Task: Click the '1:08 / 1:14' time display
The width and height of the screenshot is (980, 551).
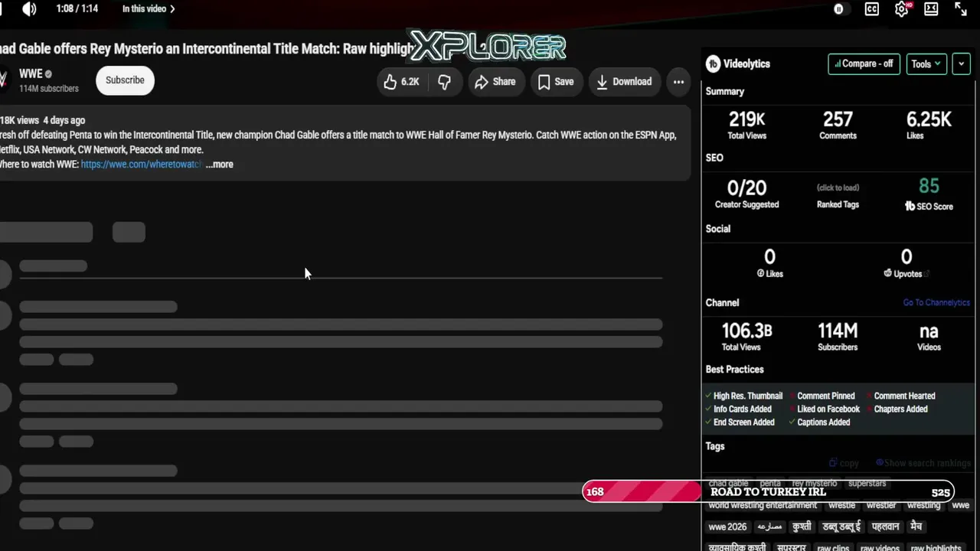Action: [77, 9]
